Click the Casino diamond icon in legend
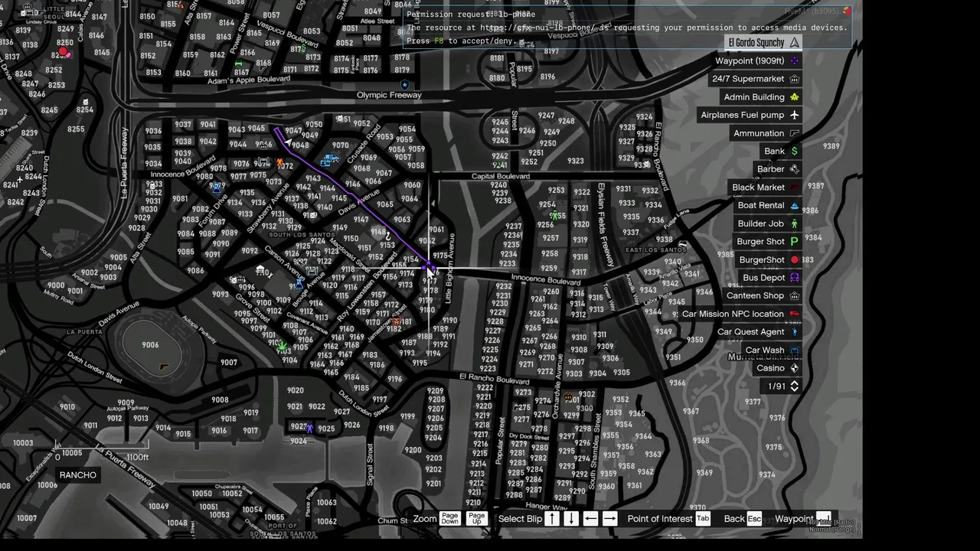Screen dimensions: 980x551 point(795,368)
